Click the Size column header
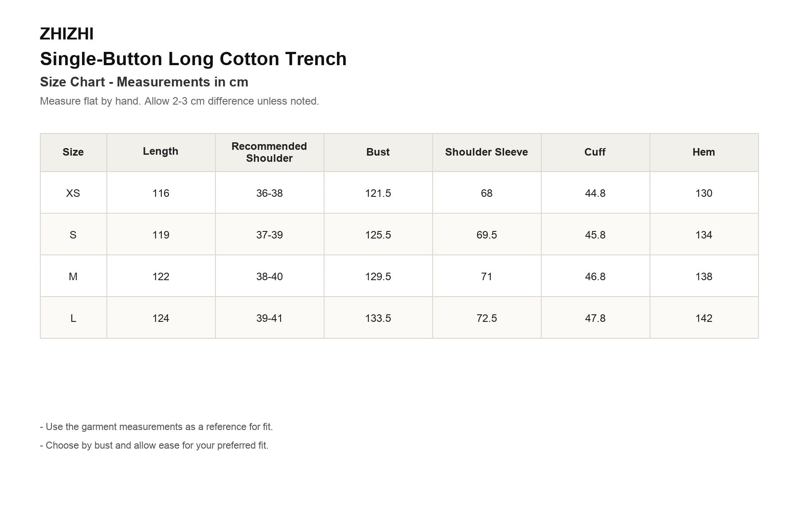Screen dimensions: 798x532 (73, 152)
